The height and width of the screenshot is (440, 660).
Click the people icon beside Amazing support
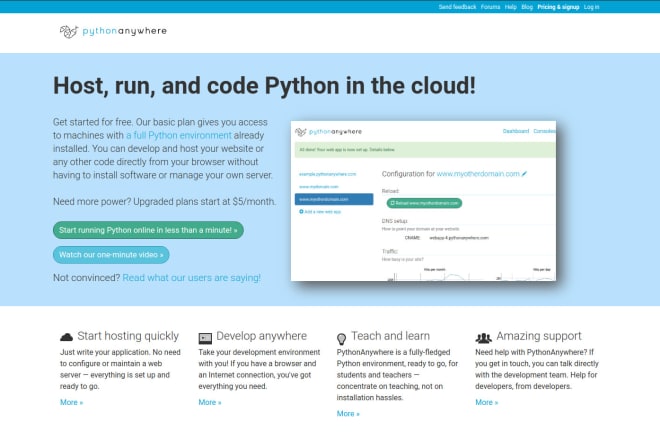[483, 338]
